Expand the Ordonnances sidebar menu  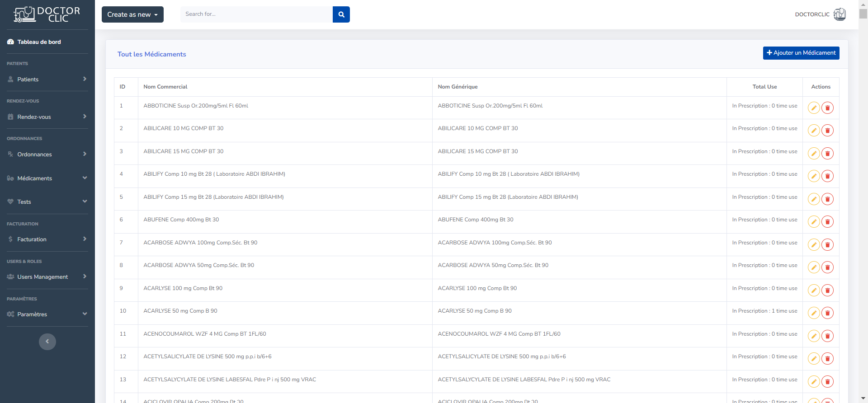click(x=47, y=154)
